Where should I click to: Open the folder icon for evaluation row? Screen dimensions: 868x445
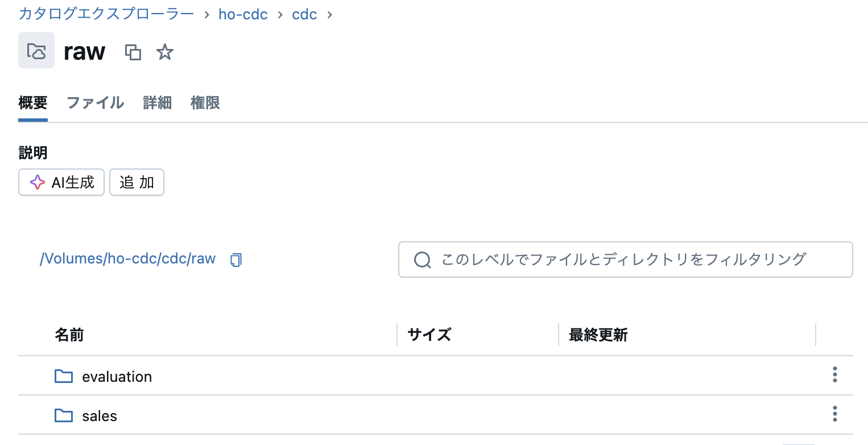coord(64,376)
